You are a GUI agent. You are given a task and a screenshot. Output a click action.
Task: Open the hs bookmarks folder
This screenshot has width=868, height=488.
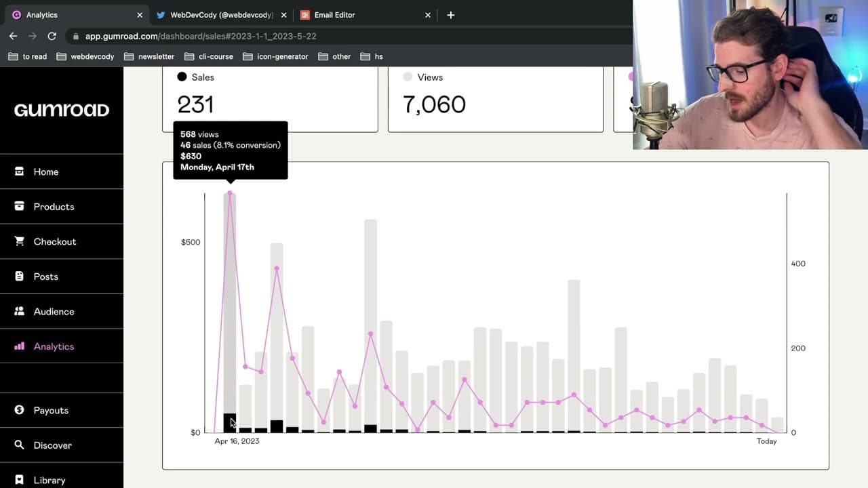coord(372,56)
